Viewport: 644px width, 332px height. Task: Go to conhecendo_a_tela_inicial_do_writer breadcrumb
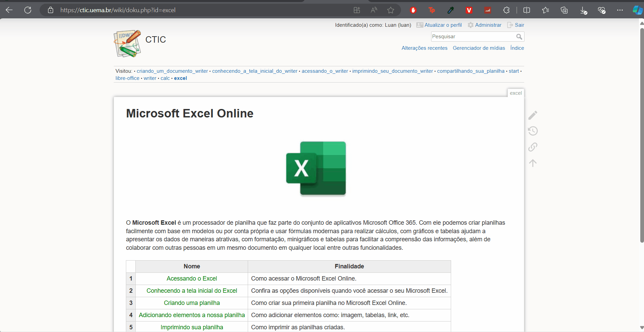click(x=255, y=71)
